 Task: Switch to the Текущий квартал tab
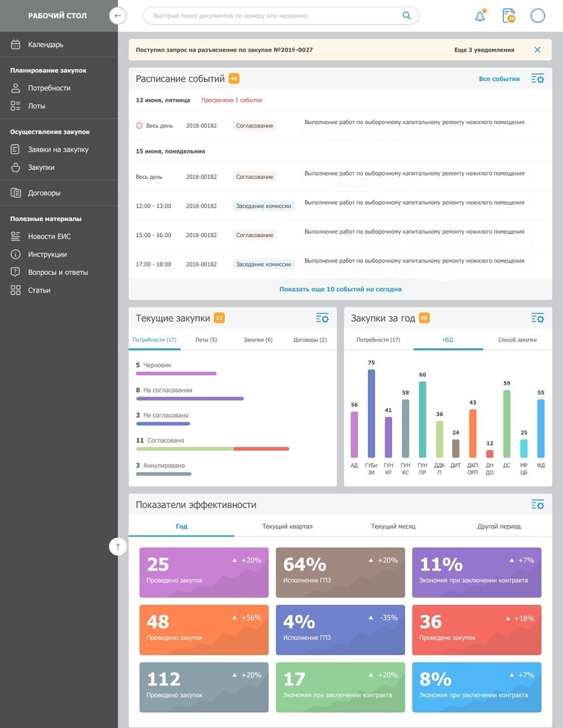(x=288, y=526)
